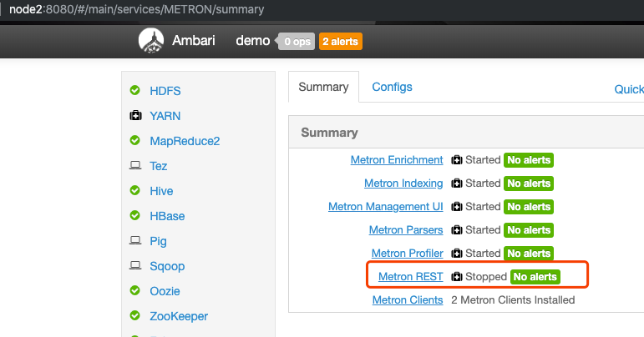This screenshot has width=644, height=337.
Task: Click the Stopped status text for Metron REST
Action: (486, 277)
